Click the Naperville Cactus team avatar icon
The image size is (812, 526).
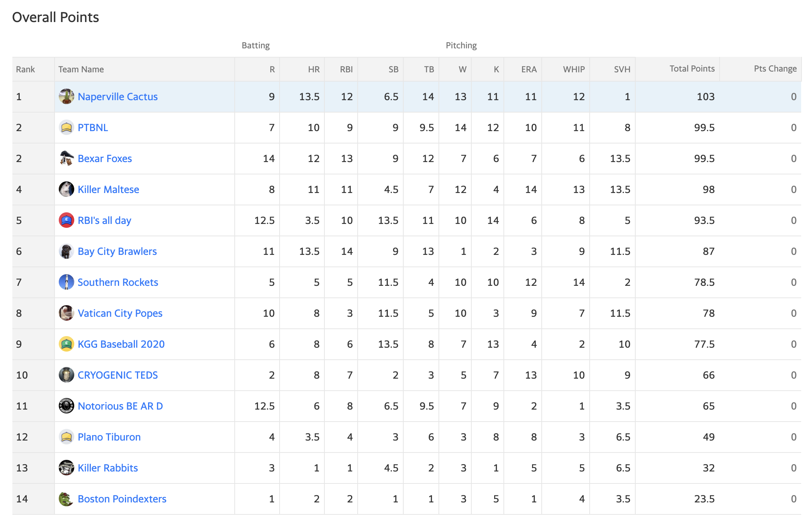(67, 96)
